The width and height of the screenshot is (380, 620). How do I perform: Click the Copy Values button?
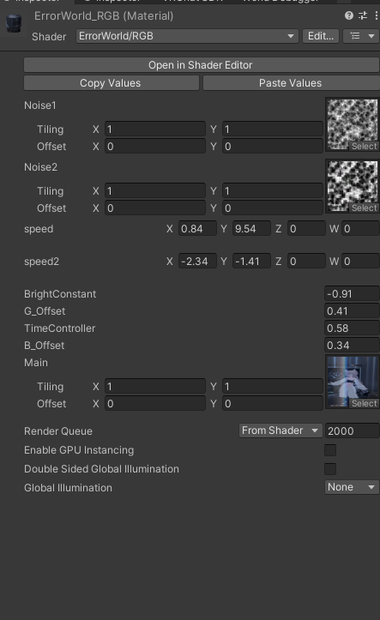pos(111,83)
